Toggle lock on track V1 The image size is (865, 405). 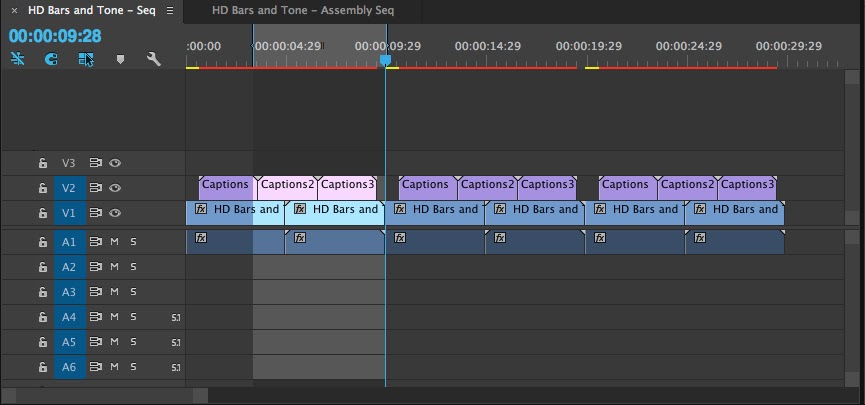click(42, 213)
